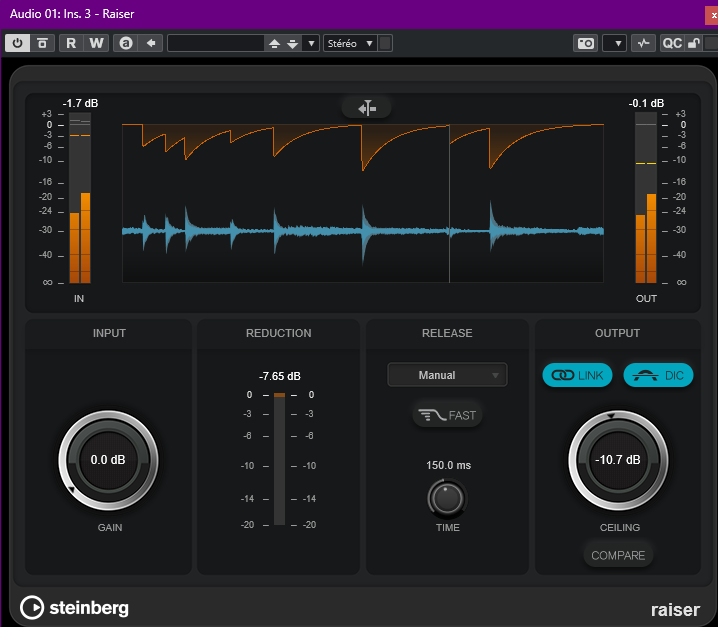The width and height of the screenshot is (718, 627).
Task: Click the bypass effect button
Action: 43,43
